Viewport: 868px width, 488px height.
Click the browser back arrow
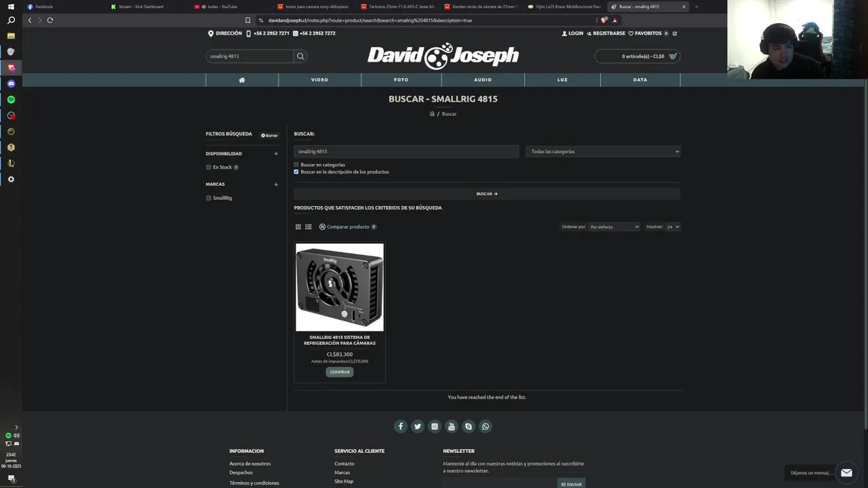tap(30, 20)
